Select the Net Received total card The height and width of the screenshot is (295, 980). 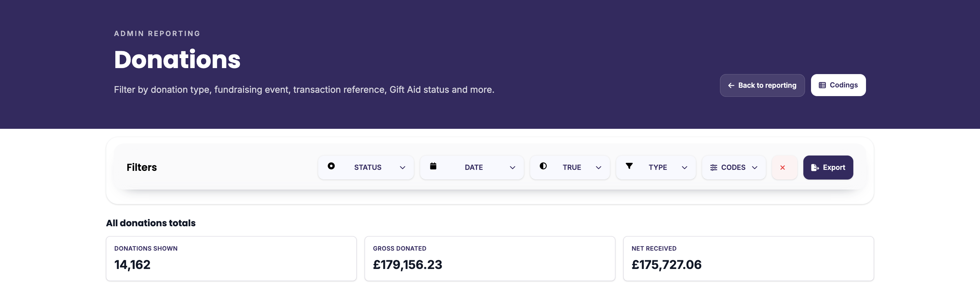(748, 259)
